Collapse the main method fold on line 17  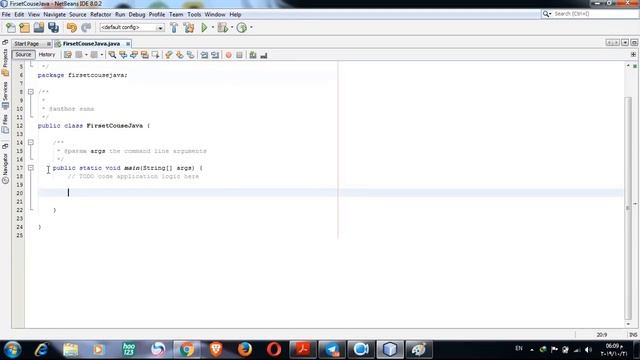(31, 168)
